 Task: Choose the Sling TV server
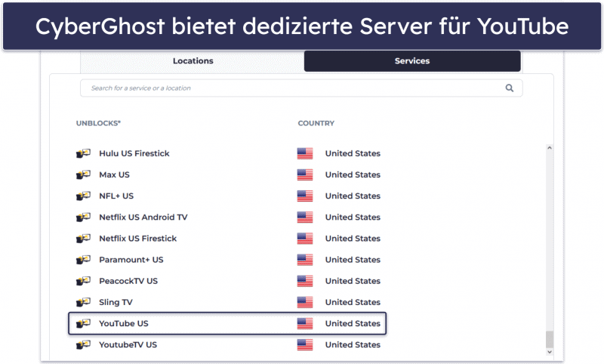[116, 302]
